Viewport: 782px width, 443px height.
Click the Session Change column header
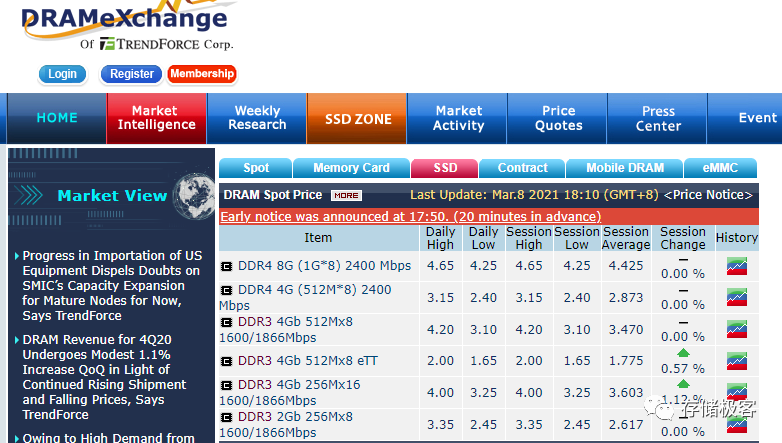point(683,238)
